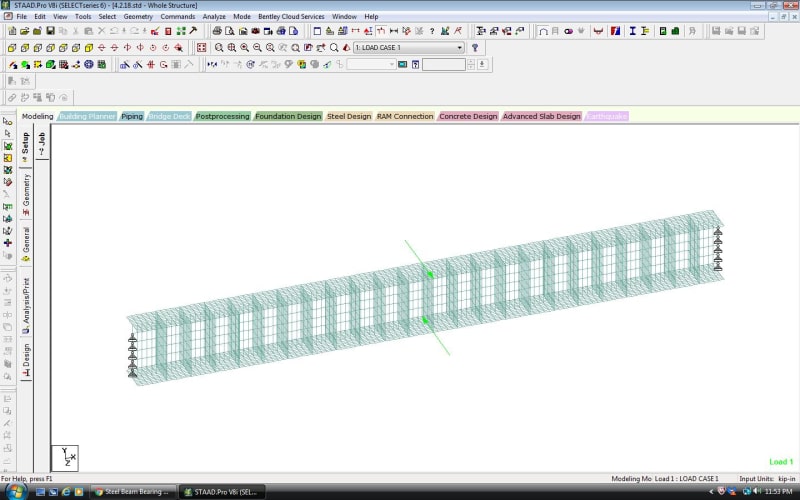Open the Tools menu
Image resolution: width=800 pixels, height=500 pixels.
click(x=83, y=17)
